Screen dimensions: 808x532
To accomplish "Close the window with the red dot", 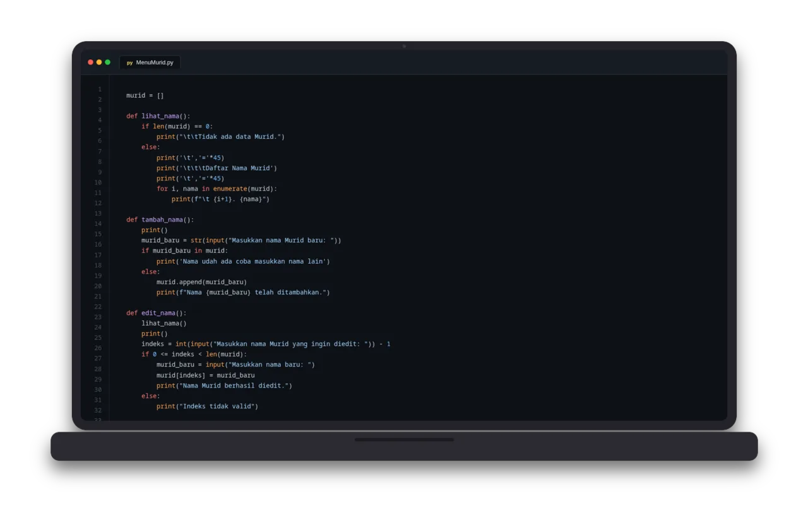I will coord(90,62).
